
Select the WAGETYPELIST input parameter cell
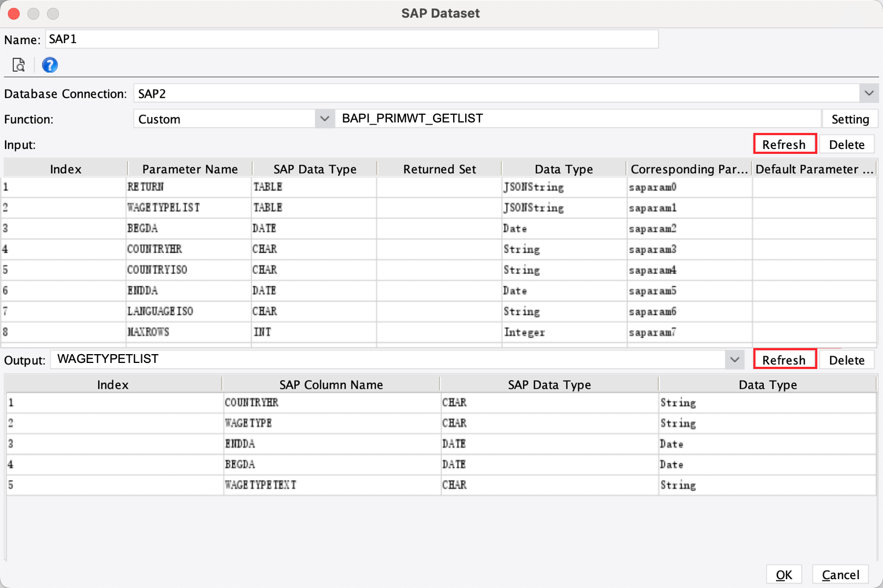pos(189,208)
